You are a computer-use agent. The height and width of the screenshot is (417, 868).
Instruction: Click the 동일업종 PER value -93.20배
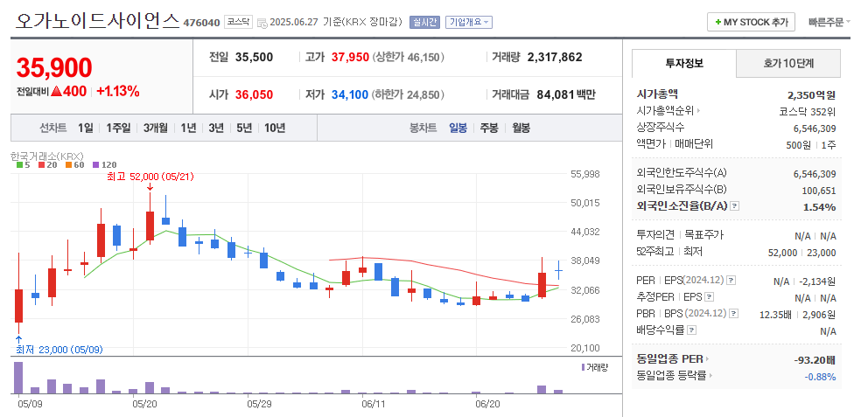tap(815, 360)
